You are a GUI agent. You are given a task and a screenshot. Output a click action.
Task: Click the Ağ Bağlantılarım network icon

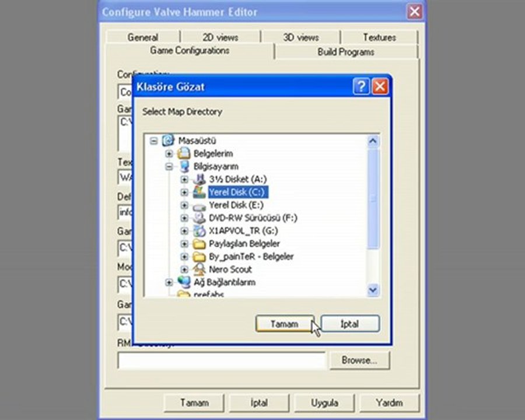(x=184, y=282)
